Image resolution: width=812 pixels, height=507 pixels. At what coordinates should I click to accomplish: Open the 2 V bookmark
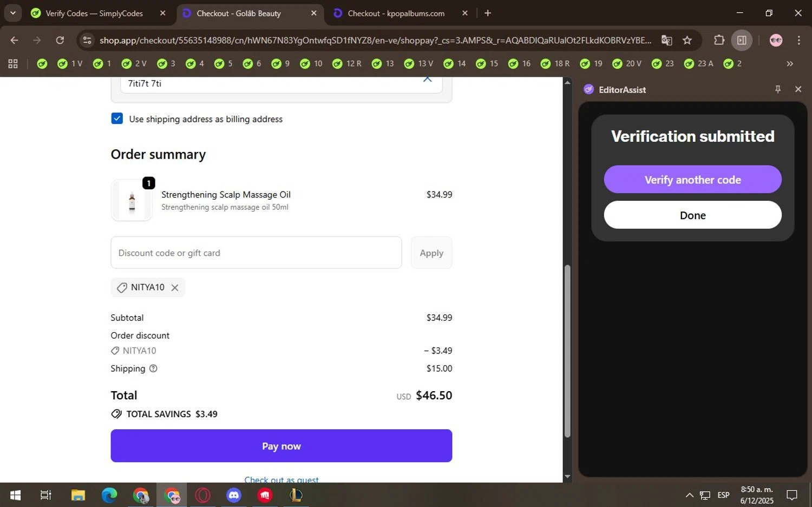(134, 64)
